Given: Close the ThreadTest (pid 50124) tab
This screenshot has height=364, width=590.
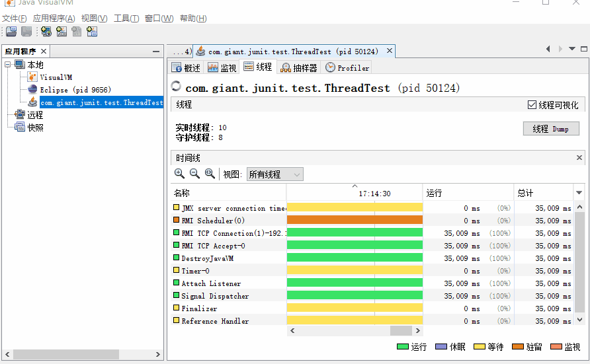Looking at the screenshot, I should coord(390,51).
